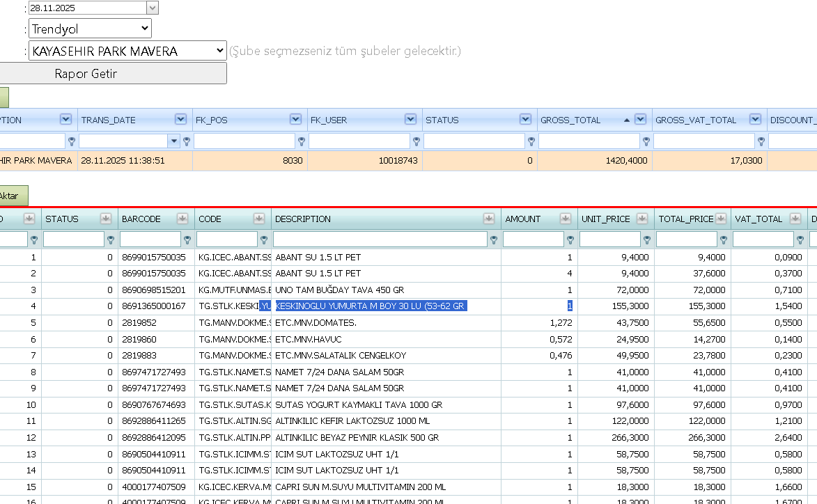Click TRANS_DATE filter funnel icon
This screenshot has height=504, width=817.
187,141
